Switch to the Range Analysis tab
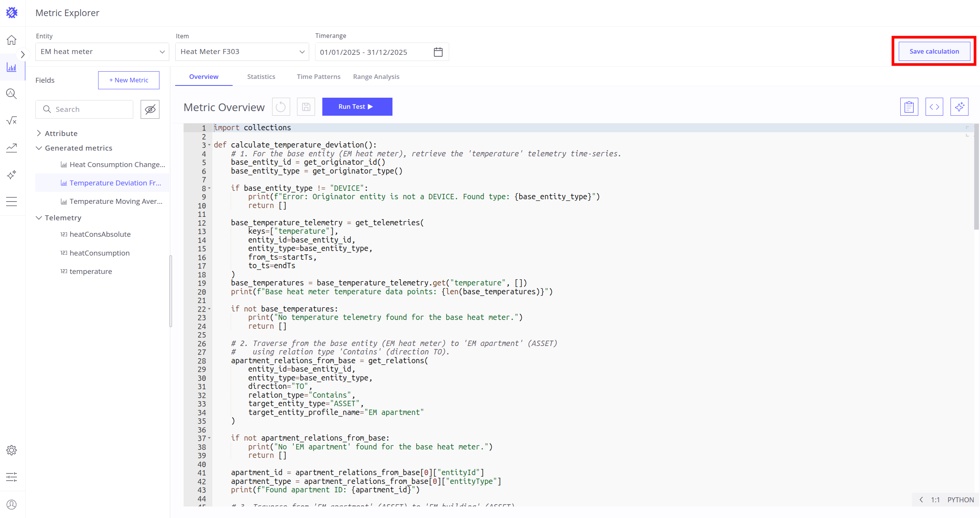The image size is (980, 518). tap(376, 77)
